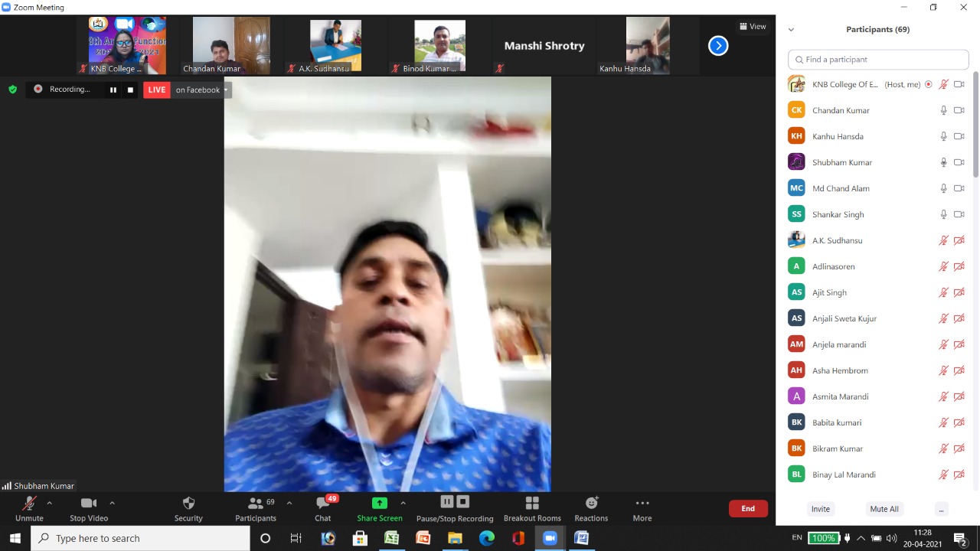Open the Zoom icon in the taskbar
This screenshot has width=980, height=551.
[550, 538]
